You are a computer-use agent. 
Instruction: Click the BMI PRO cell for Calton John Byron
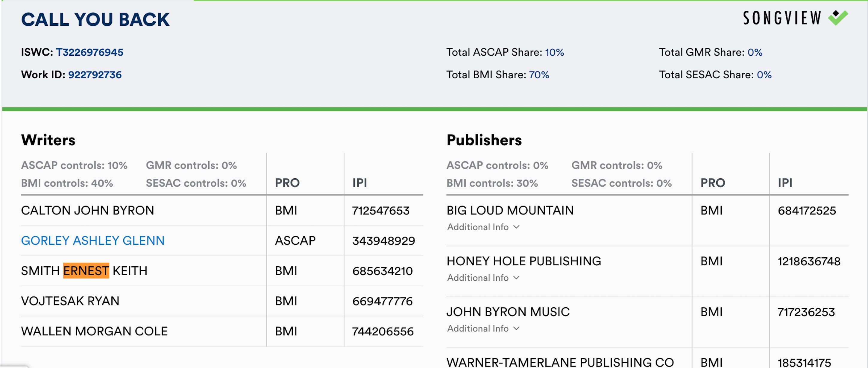(x=286, y=210)
